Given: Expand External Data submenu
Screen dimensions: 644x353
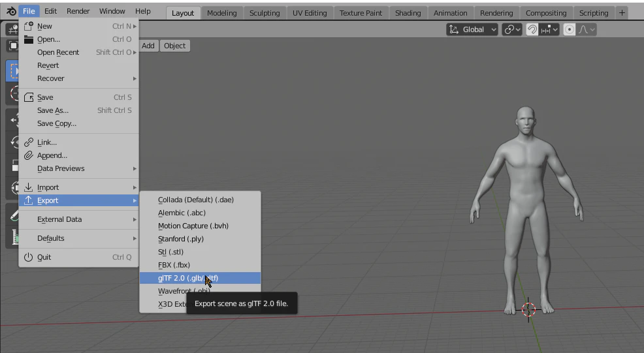Looking at the screenshot, I should (78, 220).
